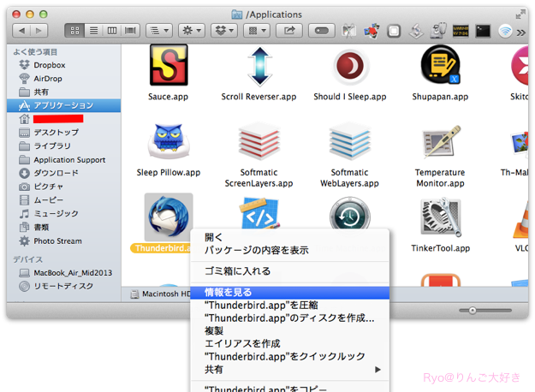Select the Softmatic WebLayers.app icon
Viewport: 535px width, 392px height.
[349, 141]
